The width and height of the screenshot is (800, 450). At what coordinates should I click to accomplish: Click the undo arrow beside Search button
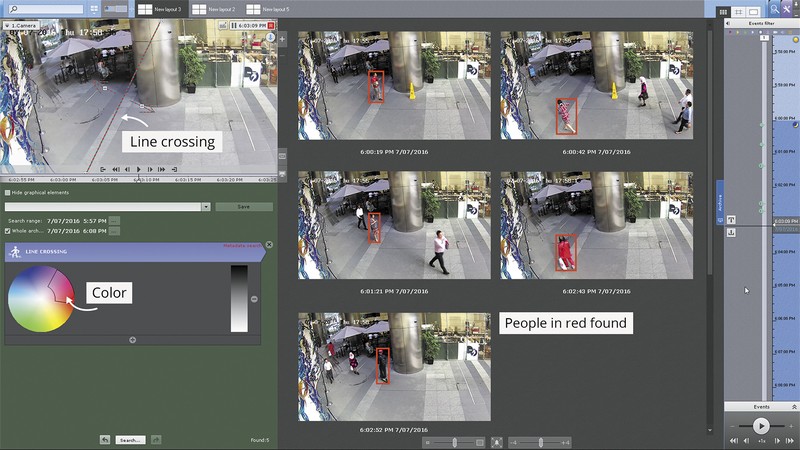(105, 439)
